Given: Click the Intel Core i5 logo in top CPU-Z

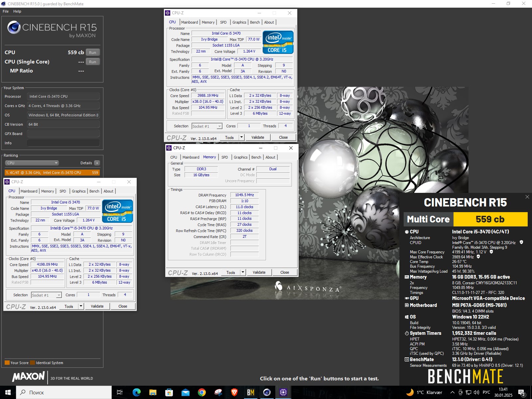Looking at the screenshot, I should [x=278, y=42].
